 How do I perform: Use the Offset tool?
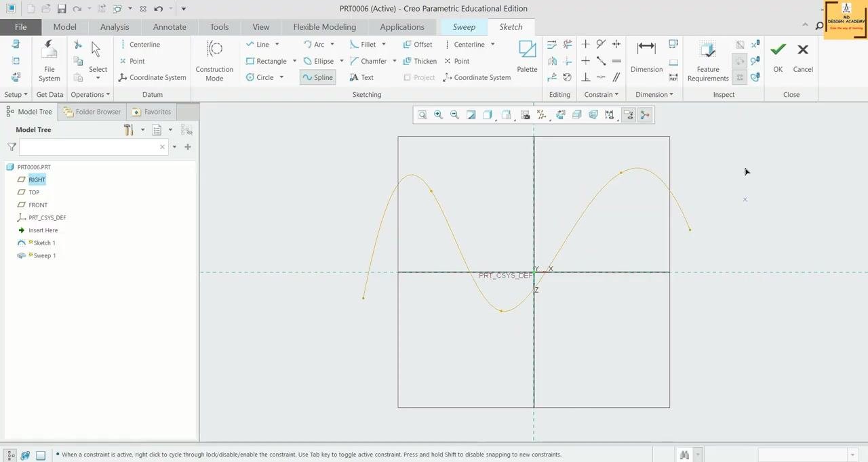pyautogui.click(x=418, y=44)
